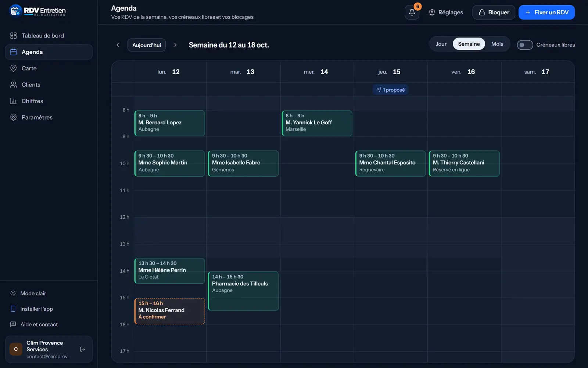Click the Clim Provence avatar 'C'

point(16,349)
